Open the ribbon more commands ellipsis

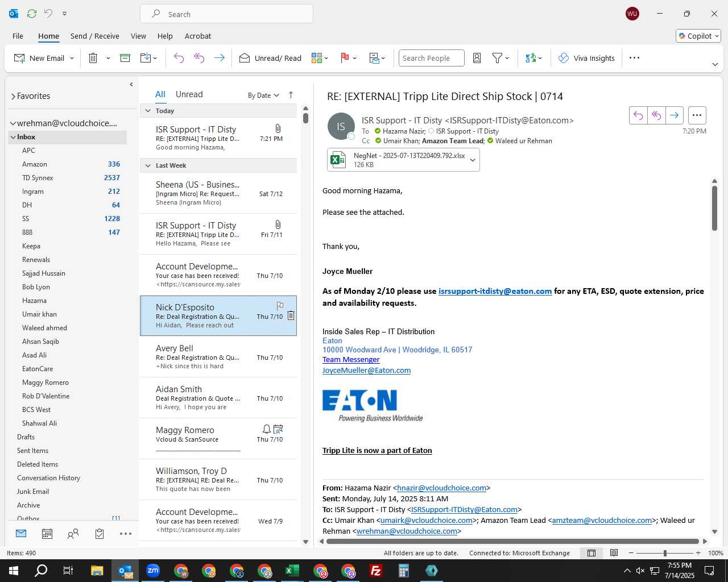[x=635, y=58]
